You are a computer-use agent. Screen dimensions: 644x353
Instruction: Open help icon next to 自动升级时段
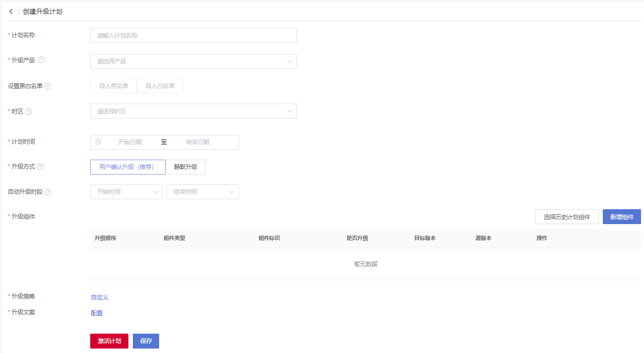tap(48, 192)
